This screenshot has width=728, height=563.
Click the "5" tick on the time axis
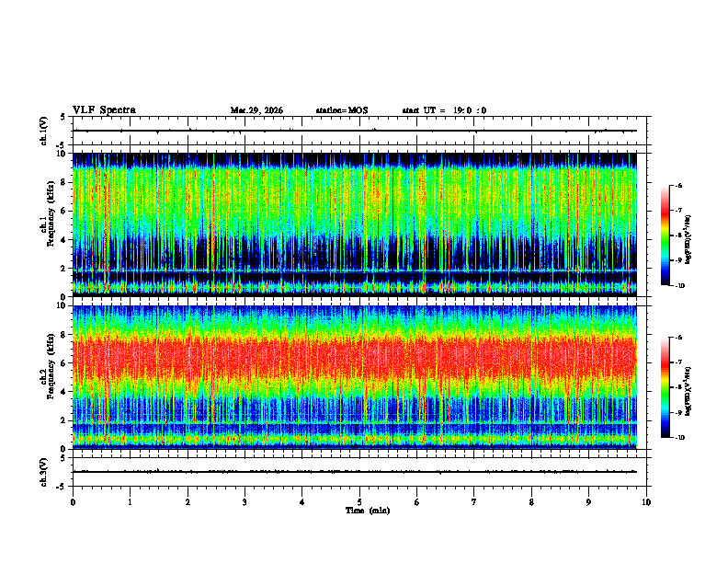[x=359, y=501]
